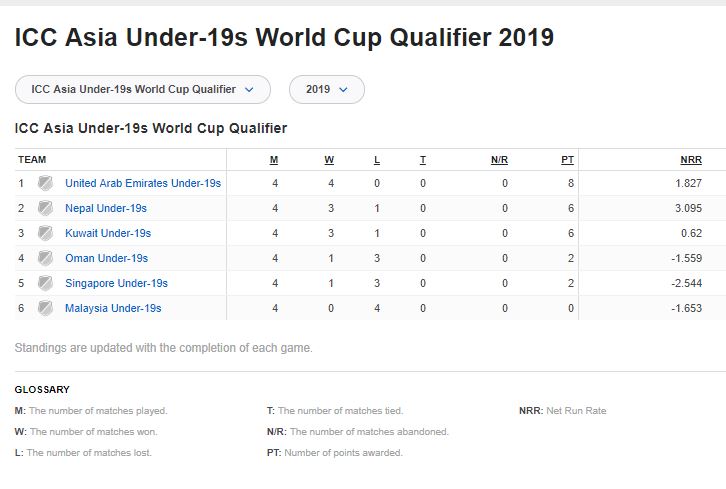Click the Malaysia Under-19s team logo icon
The image size is (726, 489).
(x=45, y=308)
